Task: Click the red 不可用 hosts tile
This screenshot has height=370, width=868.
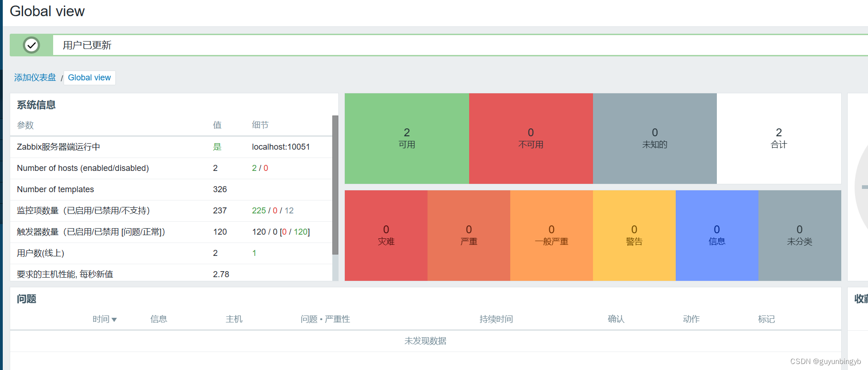Action: [x=531, y=139]
